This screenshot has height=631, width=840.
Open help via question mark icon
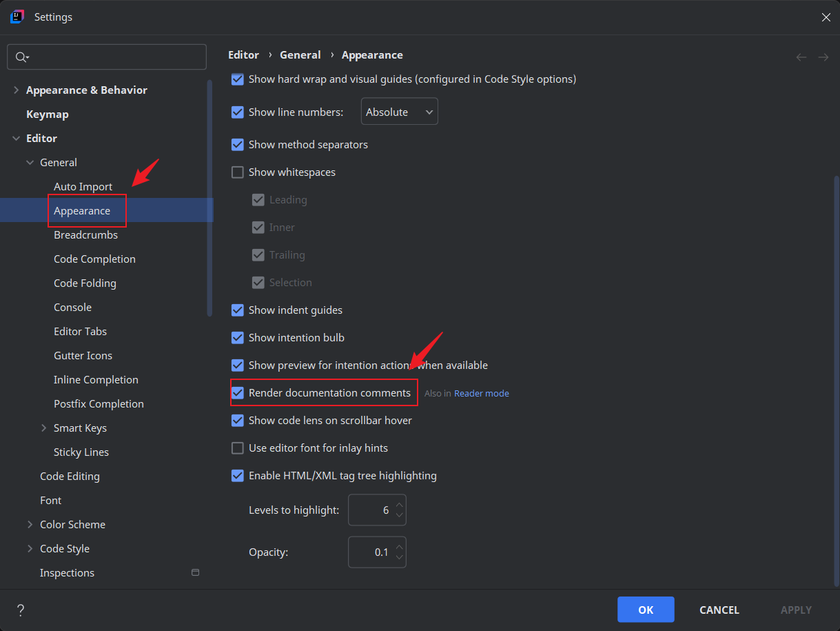[21, 610]
